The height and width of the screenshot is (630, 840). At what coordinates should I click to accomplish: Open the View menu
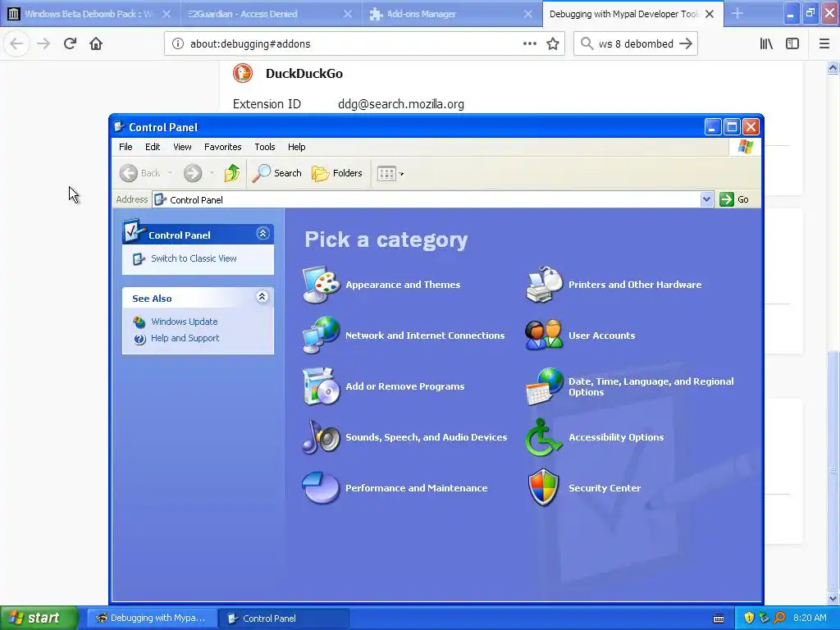(182, 147)
